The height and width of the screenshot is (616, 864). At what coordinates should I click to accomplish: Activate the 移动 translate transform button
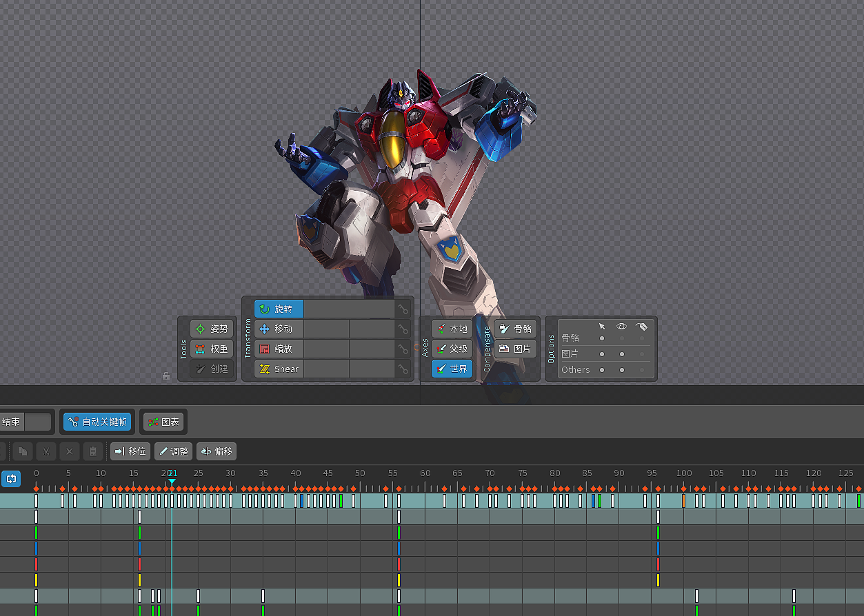click(279, 329)
